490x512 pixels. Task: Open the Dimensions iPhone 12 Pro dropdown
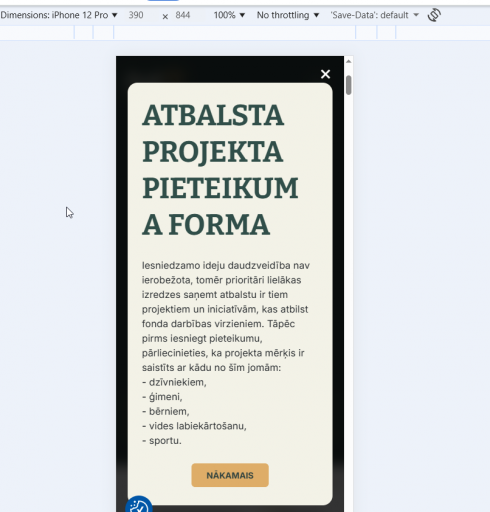click(59, 15)
